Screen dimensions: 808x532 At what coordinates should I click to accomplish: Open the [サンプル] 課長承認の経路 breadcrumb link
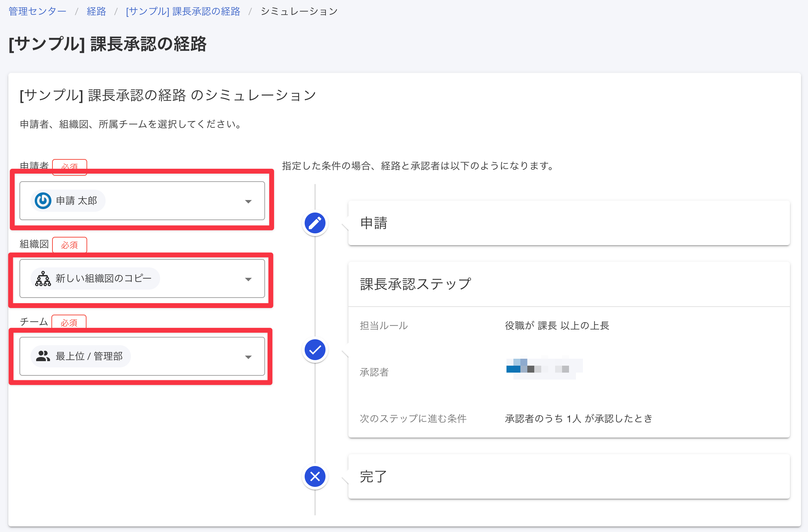click(x=183, y=11)
